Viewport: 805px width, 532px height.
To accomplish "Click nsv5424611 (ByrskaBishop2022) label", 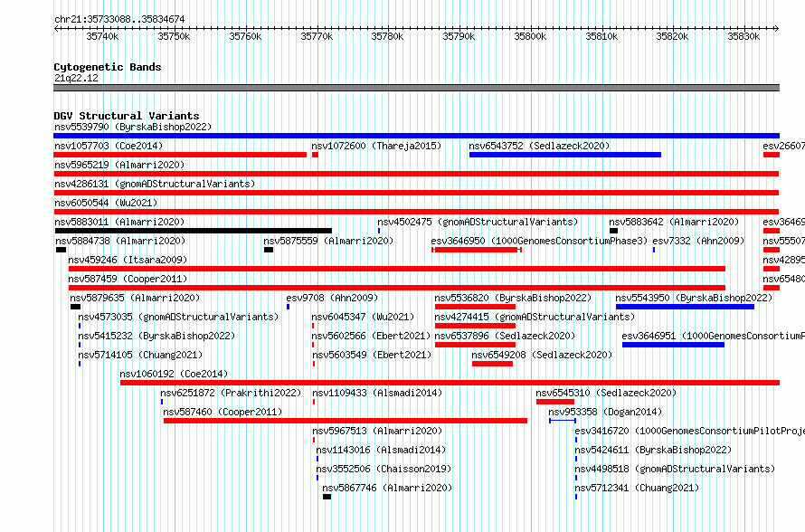I will pyautogui.click(x=653, y=450).
